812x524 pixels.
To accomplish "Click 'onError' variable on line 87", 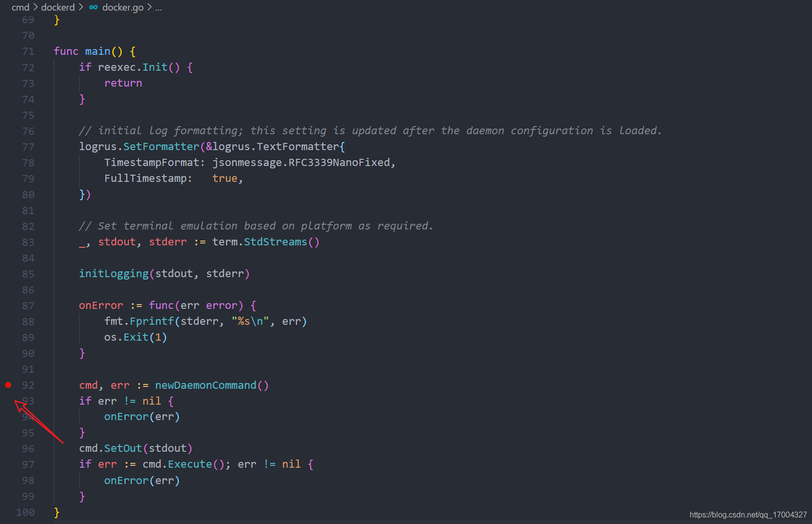I will (101, 306).
